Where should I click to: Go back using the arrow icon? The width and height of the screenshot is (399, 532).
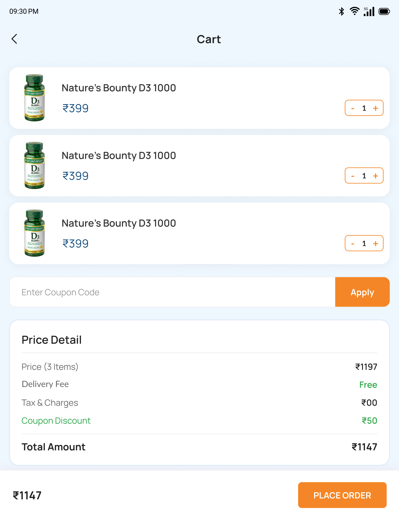(14, 39)
